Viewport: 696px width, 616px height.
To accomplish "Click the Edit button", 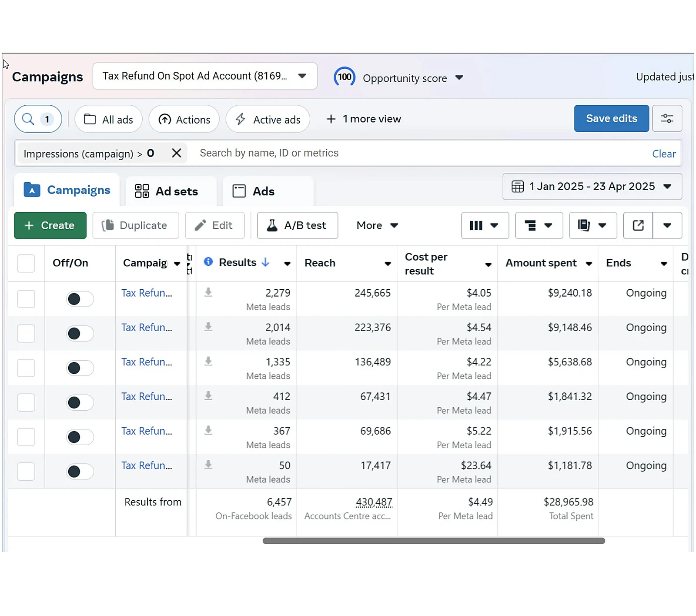I will point(215,225).
